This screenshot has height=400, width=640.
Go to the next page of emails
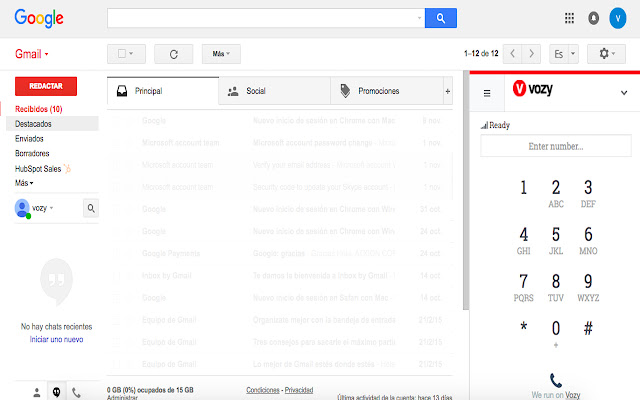(x=531, y=53)
